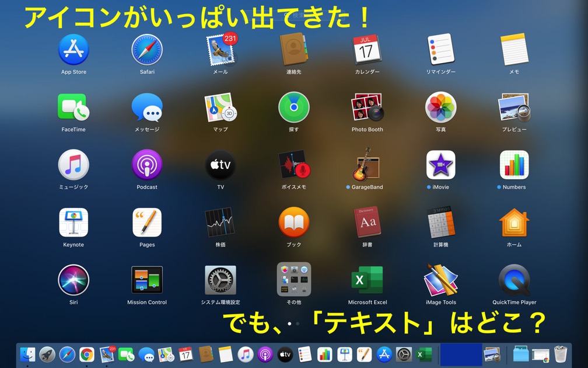Open iMage Tools app
Image resolution: width=588 pixels, height=368 pixels.
[440, 280]
